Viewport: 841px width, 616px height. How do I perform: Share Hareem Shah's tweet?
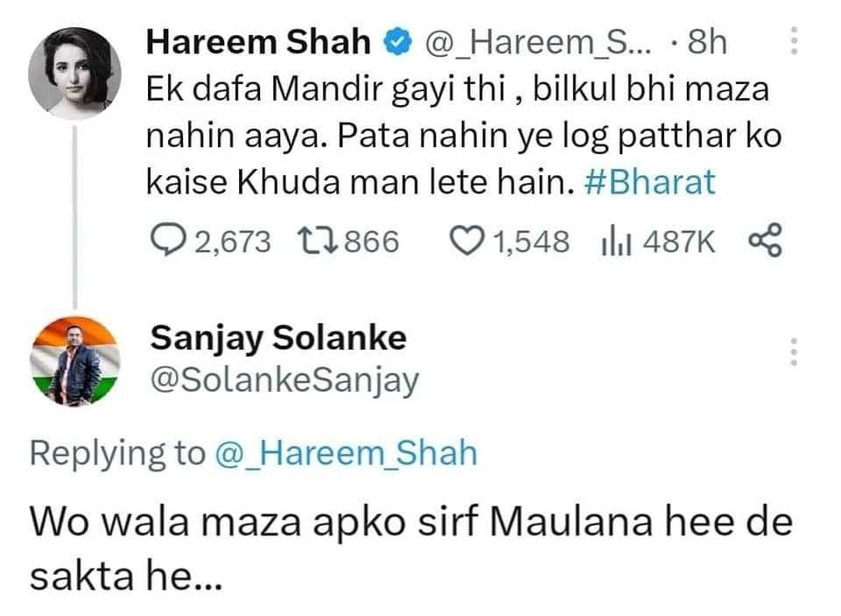764,239
